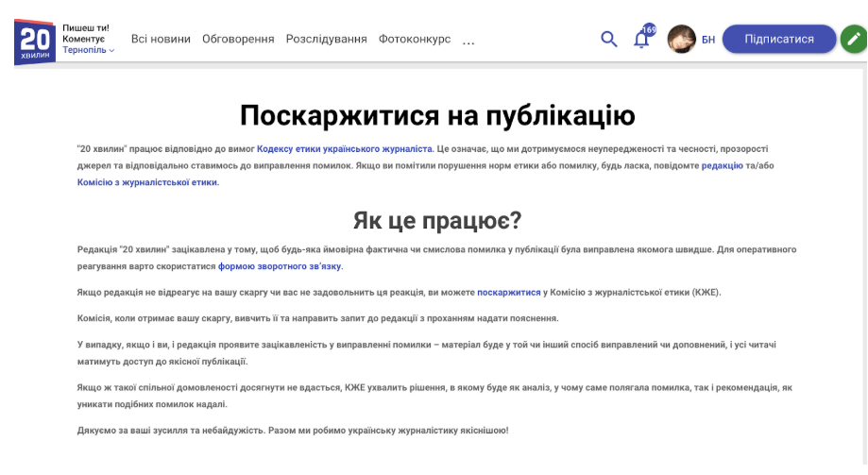Expand the Тернопіль city dropdown
The height and width of the screenshot is (475, 868).
coord(89,50)
